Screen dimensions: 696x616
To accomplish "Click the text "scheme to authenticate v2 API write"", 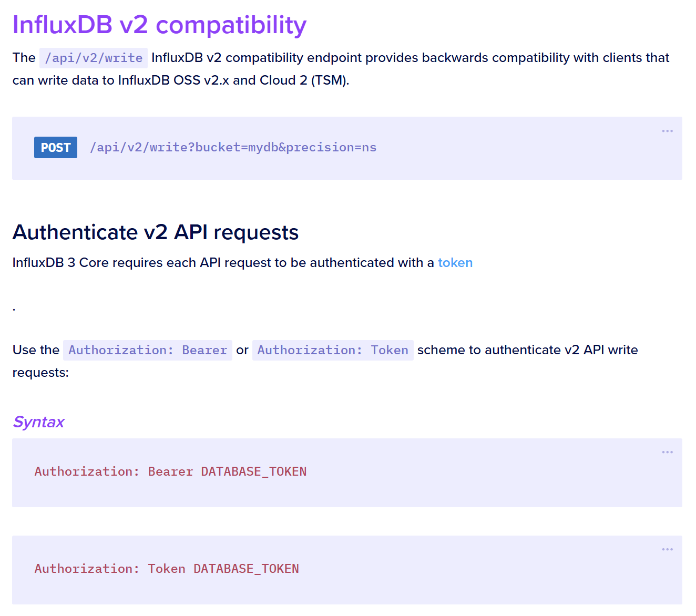I will pos(528,350).
